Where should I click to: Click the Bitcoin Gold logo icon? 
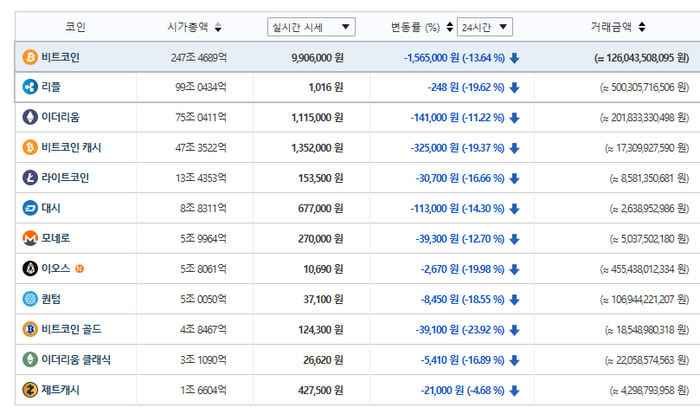[30, 329]
